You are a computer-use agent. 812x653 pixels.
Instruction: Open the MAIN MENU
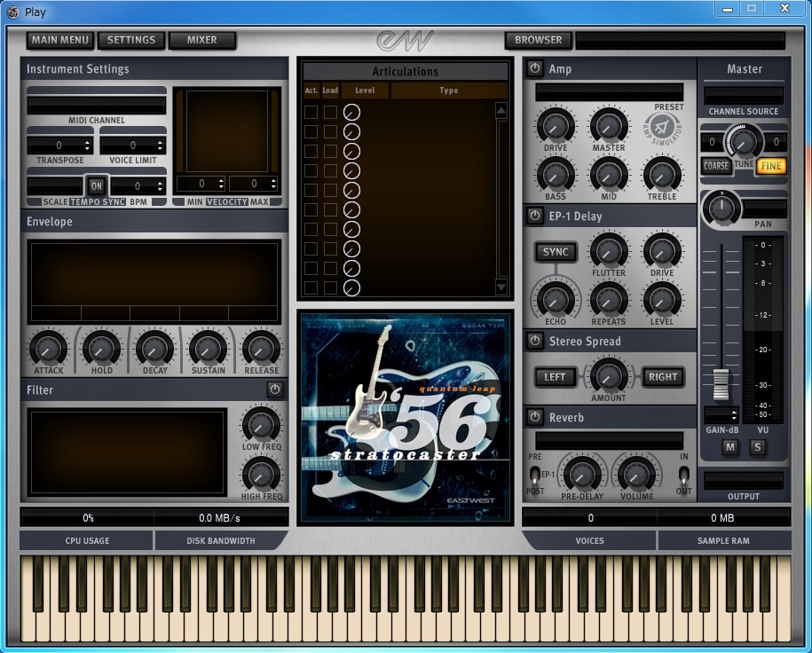[x=60, y=40]
